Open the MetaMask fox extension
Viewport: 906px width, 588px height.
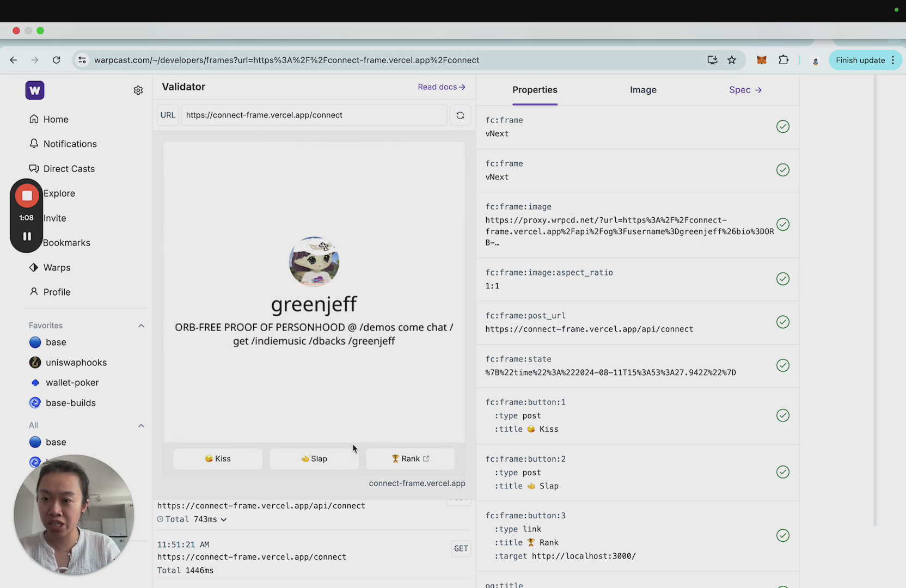tap(762, 60)
